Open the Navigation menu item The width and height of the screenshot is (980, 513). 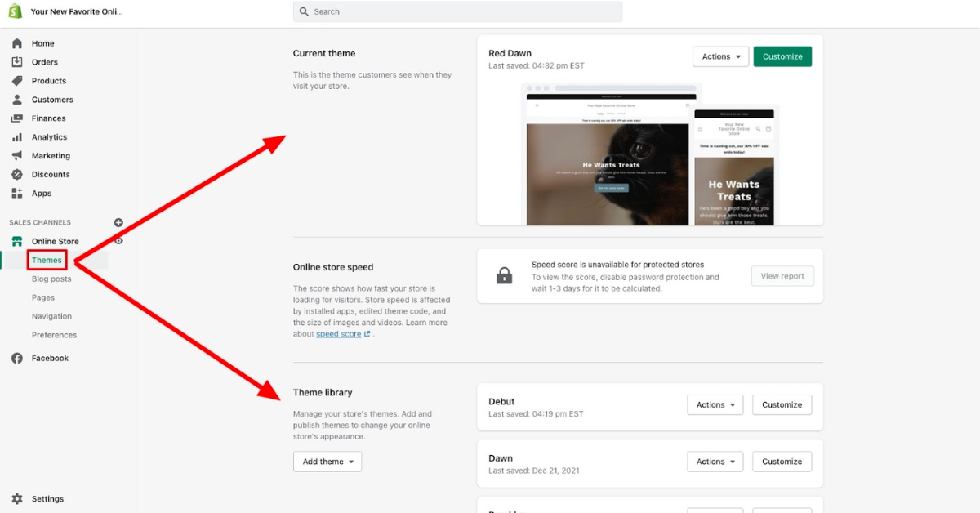(x=51, y=316)
